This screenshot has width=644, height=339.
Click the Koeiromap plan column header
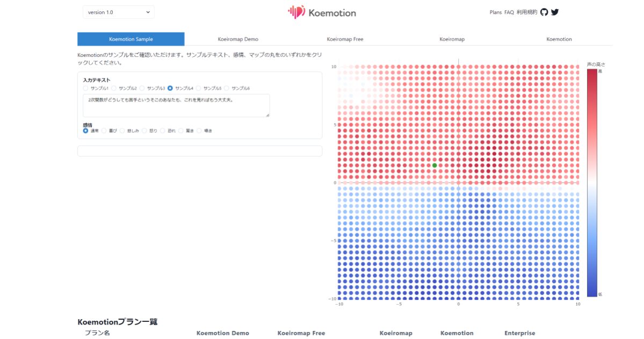pos(396,333)
